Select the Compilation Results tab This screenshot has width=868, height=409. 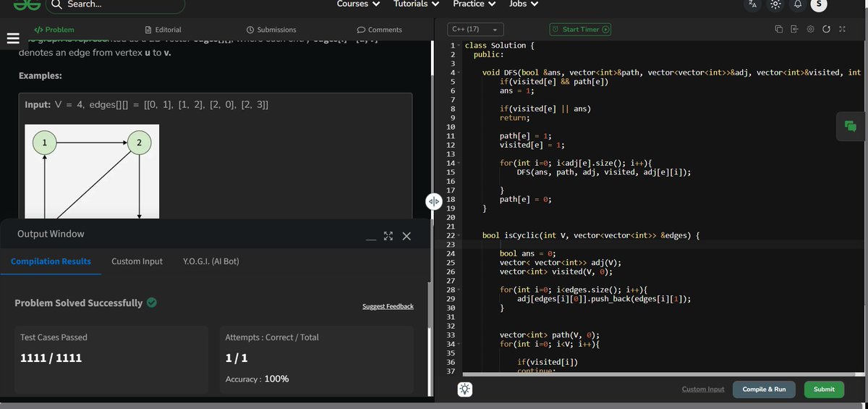[51, 261]
